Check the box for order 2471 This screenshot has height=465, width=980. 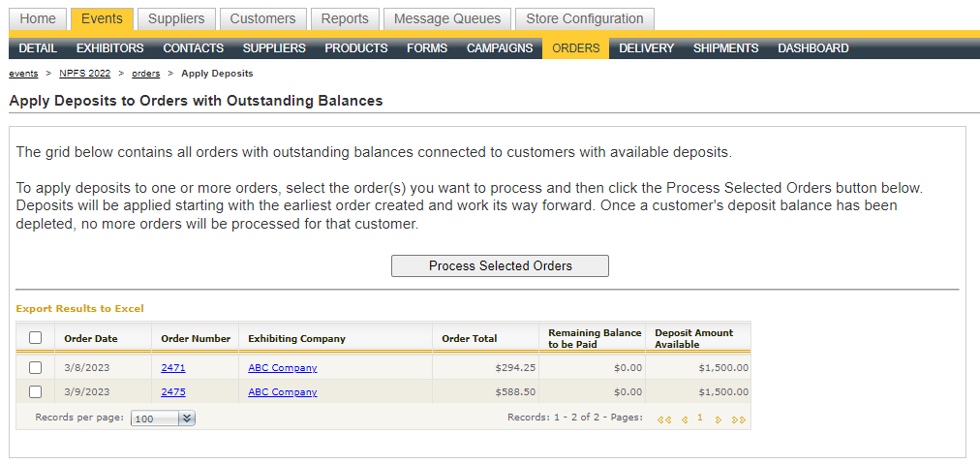tap(36, 367)
